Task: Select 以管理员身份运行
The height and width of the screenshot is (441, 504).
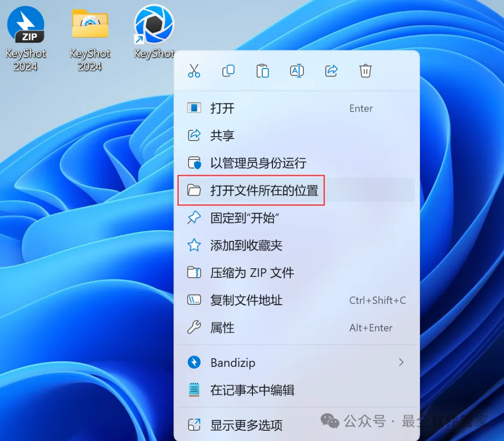Action: [296, 163]
